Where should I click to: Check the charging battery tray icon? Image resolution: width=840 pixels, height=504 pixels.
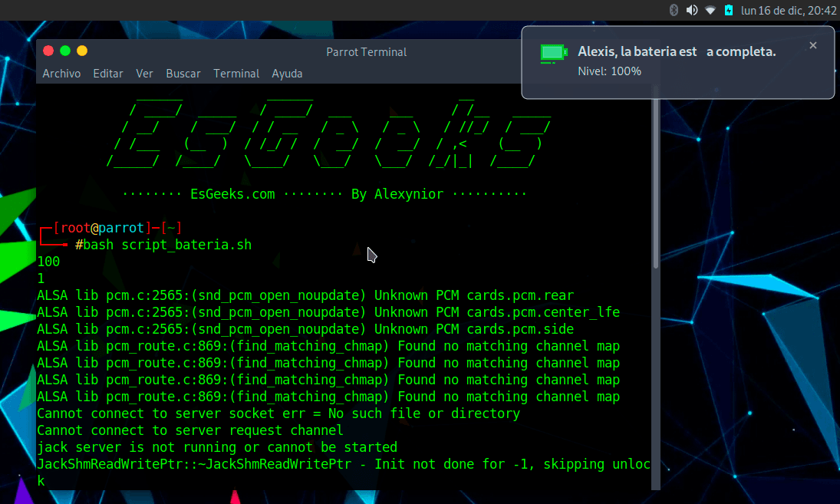click(730, 10)
